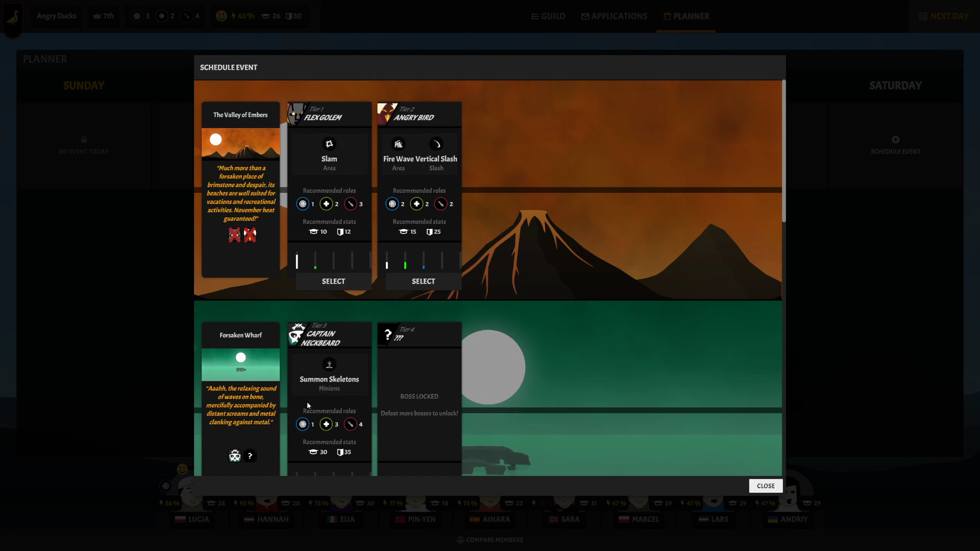980x551 pixels.
Task: Switch to the GUILD tab
Action: coord(547,16)
